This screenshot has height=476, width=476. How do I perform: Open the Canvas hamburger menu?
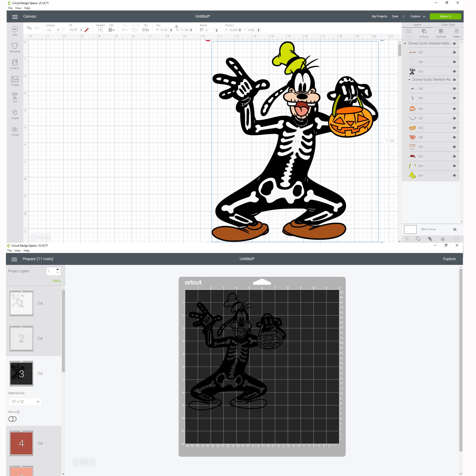[x=15, y=16]
